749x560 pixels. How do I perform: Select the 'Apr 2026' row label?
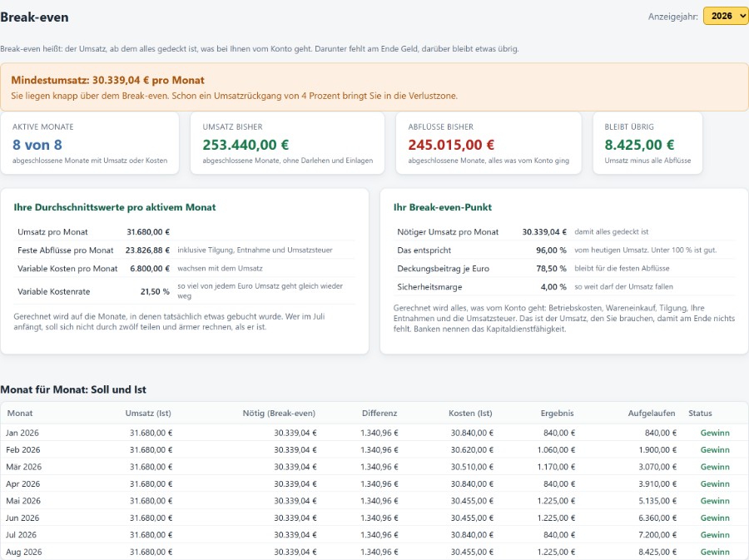tap(23, 484)
